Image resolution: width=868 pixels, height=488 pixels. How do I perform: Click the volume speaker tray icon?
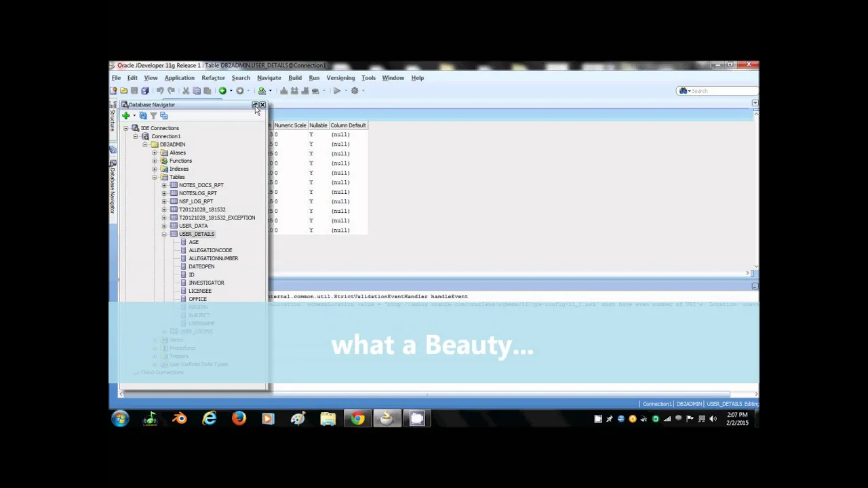713,419
